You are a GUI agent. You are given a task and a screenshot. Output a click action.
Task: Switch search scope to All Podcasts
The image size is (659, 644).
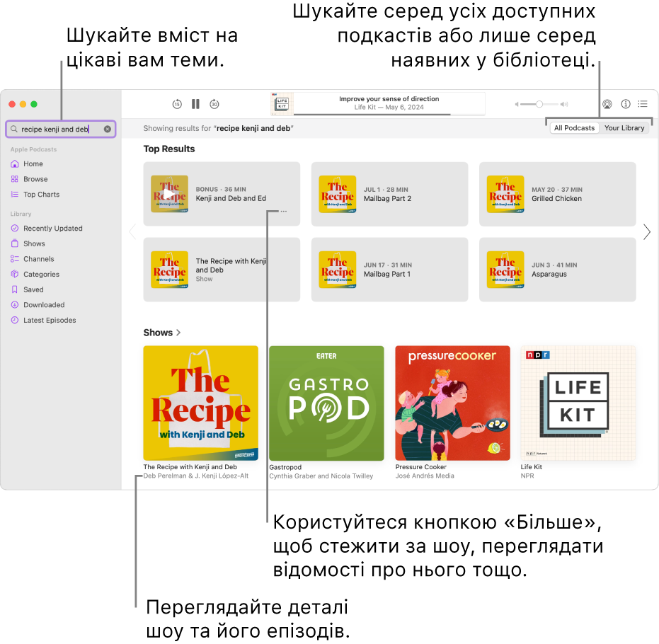coord(574,127)
